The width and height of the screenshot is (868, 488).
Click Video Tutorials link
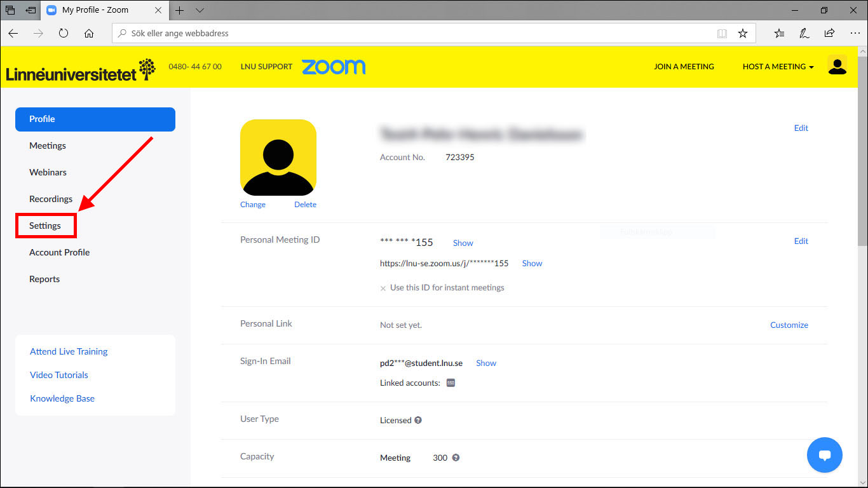pyautogui.click(x=59, y=375)
